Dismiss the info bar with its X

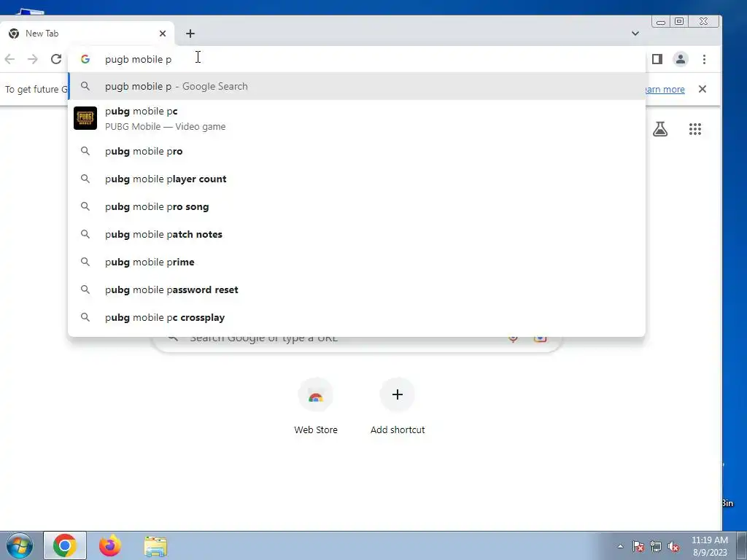click(703, 89)
